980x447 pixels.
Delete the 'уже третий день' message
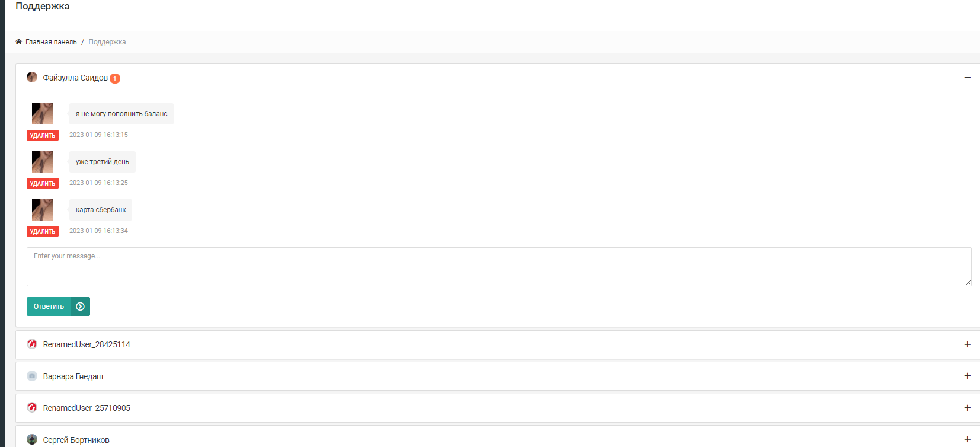[x=43, y=183]
